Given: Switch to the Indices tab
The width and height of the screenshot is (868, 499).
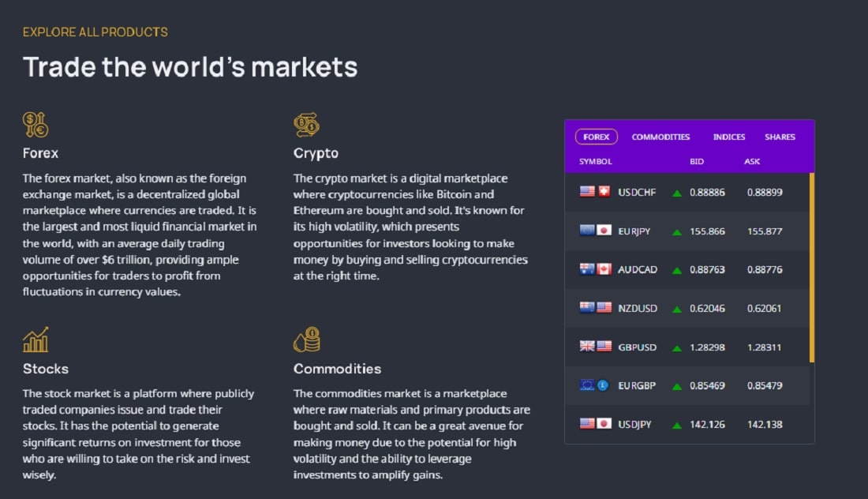Looking at the screenshot, I should tap(728, 137).
